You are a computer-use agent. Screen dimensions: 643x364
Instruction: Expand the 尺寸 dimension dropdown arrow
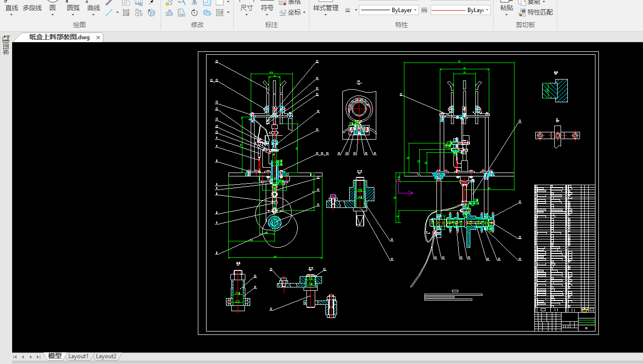(x=246, y=15)
